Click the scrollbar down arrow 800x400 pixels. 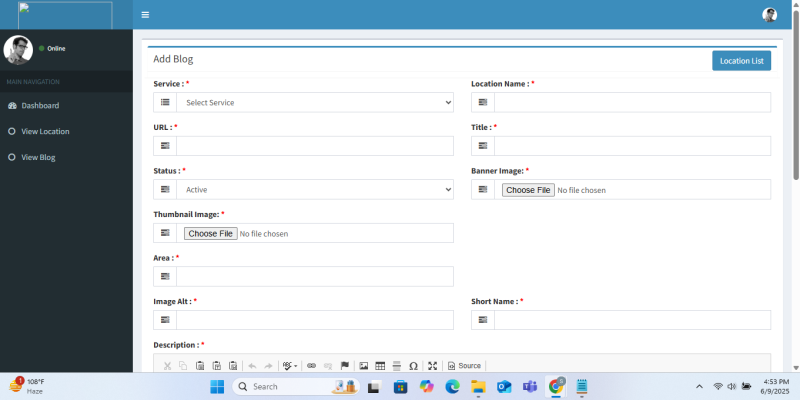(796, 368)
